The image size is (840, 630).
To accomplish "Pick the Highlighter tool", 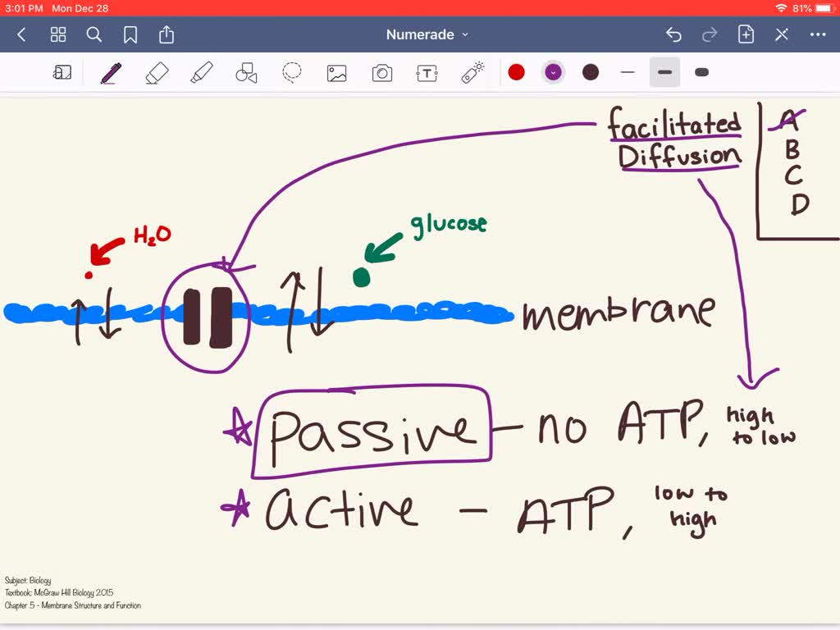I will (203, 72).
